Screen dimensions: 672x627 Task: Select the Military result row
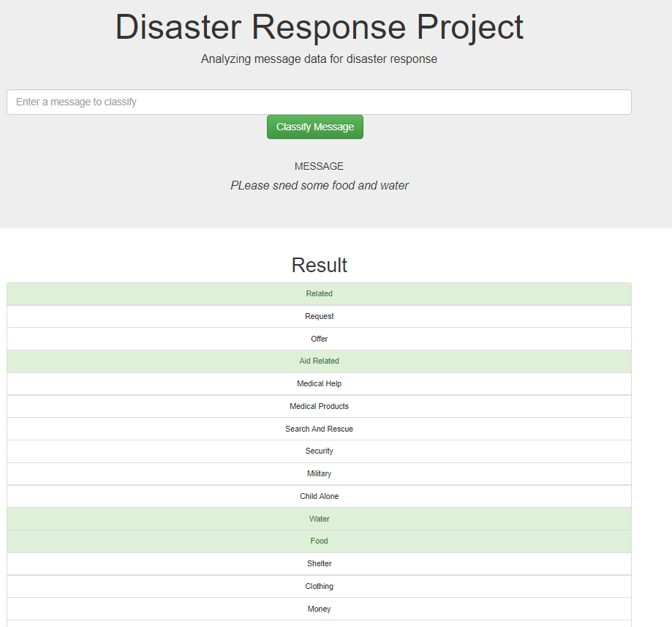[x=319, y=474]
